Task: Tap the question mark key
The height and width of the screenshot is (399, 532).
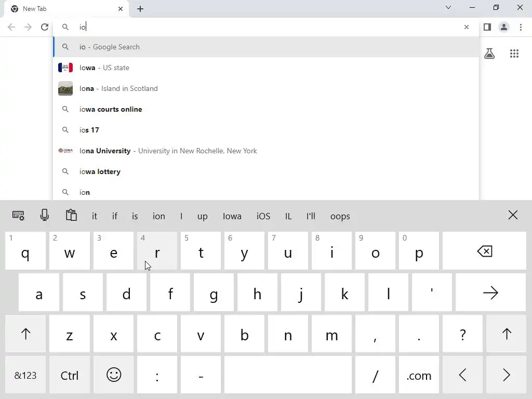Action: coord(462,334)
